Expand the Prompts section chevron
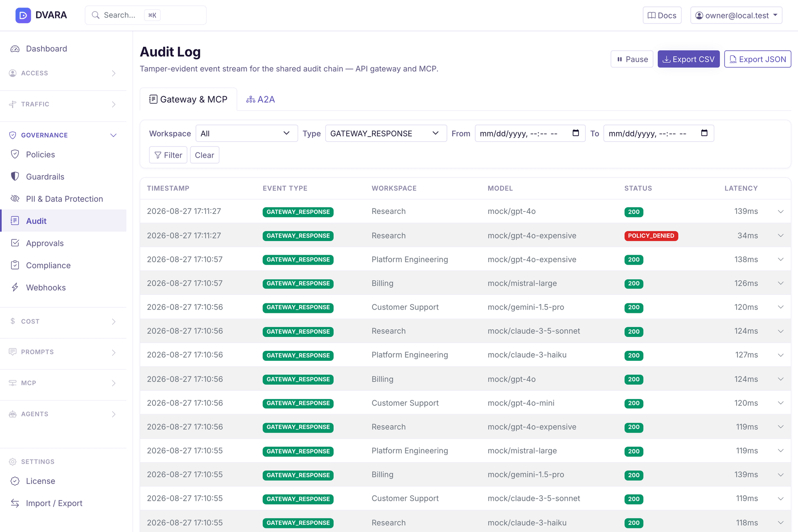798x532 pixels. coord(114,352)
